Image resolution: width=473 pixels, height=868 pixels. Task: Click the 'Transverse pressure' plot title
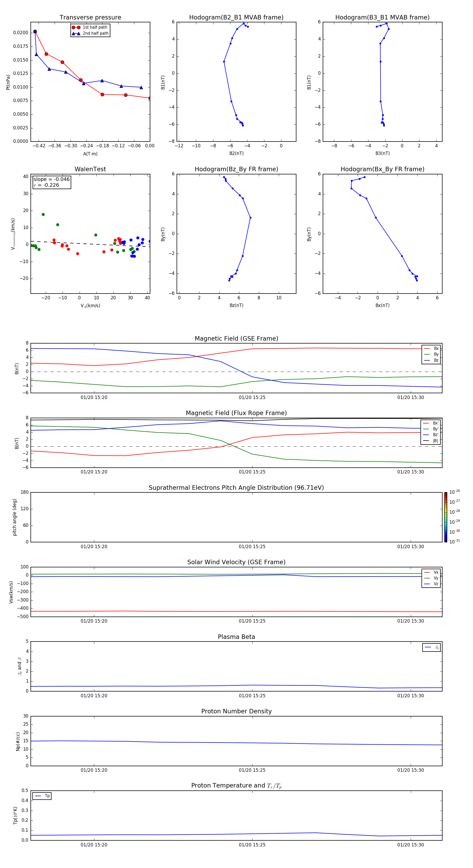point(90,18)
